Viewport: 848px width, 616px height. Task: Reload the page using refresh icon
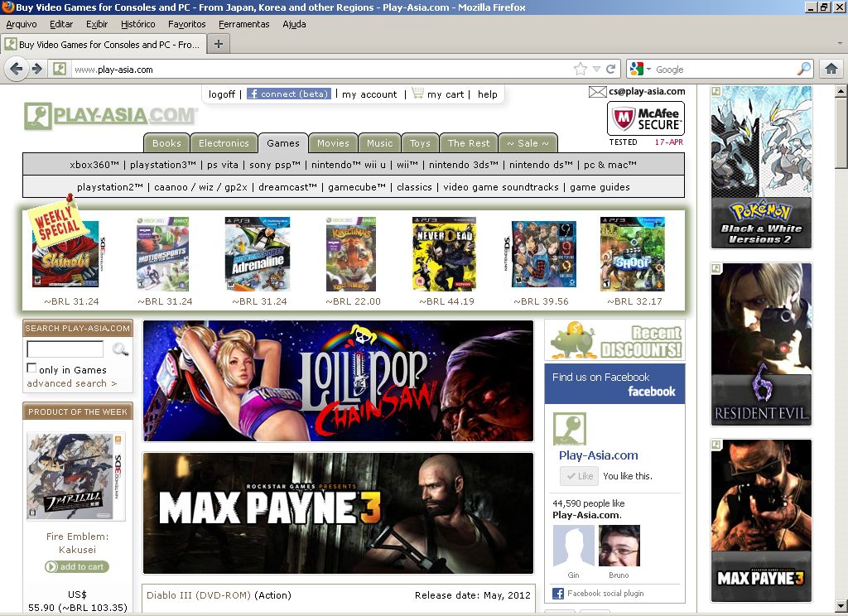point(611,70)
